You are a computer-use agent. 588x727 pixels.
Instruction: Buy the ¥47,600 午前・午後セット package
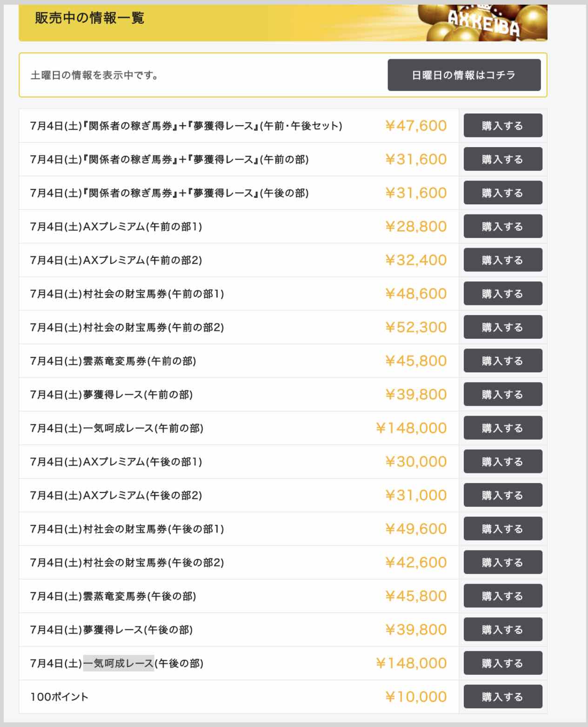[502, 126]
